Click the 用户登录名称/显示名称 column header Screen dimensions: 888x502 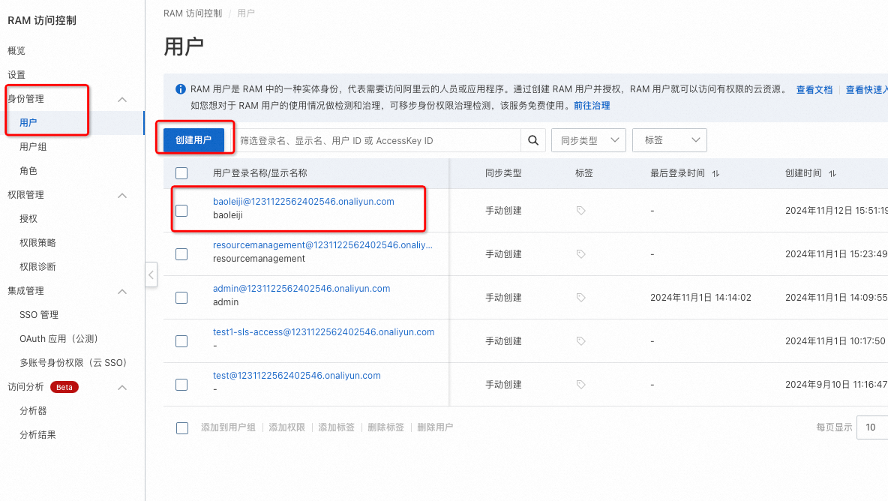click(x=260, y=173)
